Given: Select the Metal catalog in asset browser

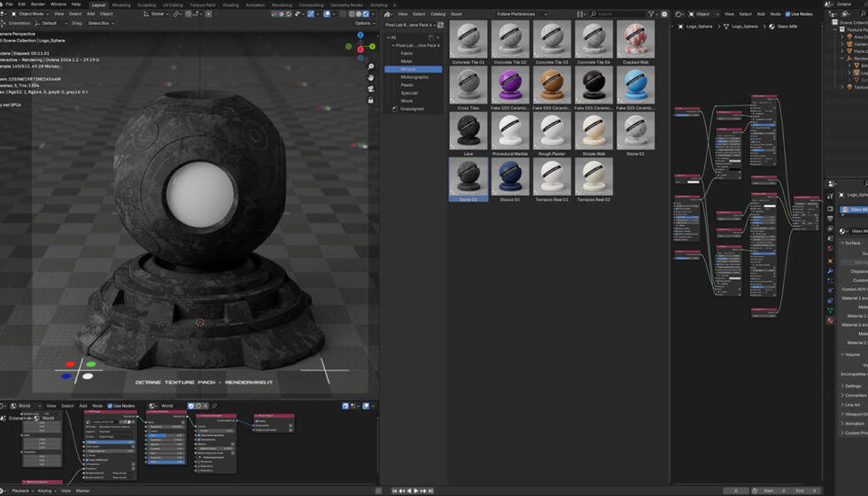Looking at the screenshot, I should point(407,61).
